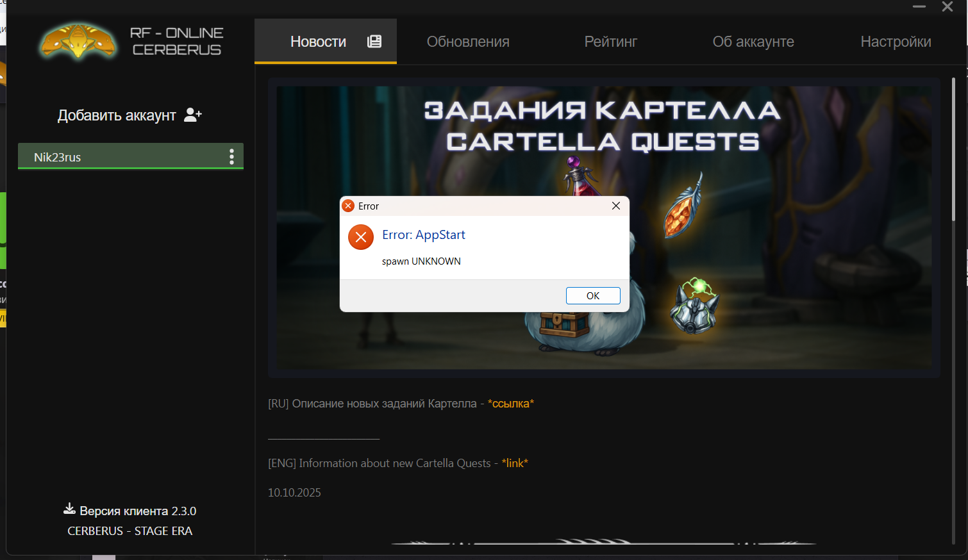Open the Рейтинг tab

click(610, 42)
